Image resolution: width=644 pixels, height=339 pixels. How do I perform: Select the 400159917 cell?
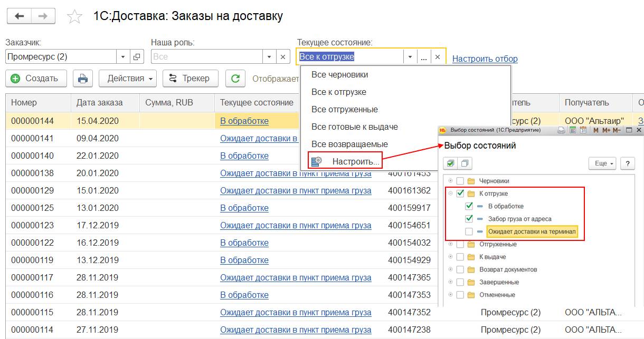pyautogui.click(x=409, y=208)
